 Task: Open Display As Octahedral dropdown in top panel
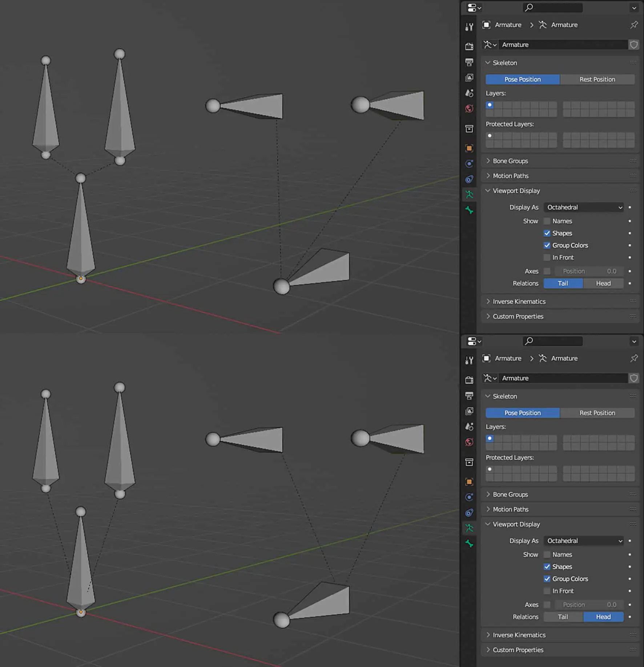[584, 207]
